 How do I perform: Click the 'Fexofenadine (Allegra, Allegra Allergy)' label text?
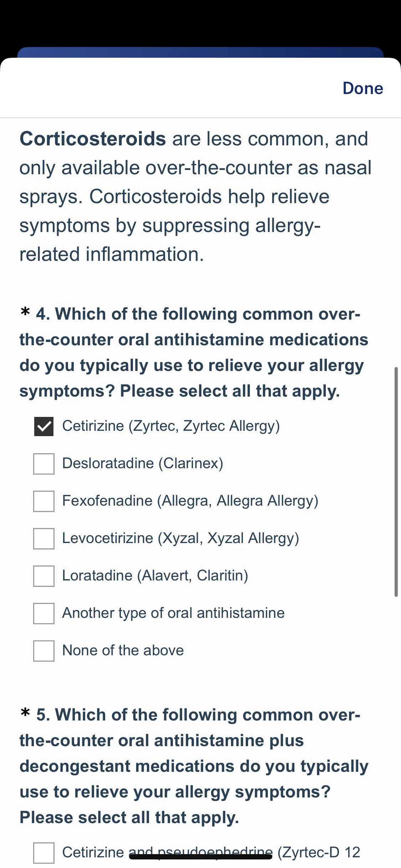point(190,501)
